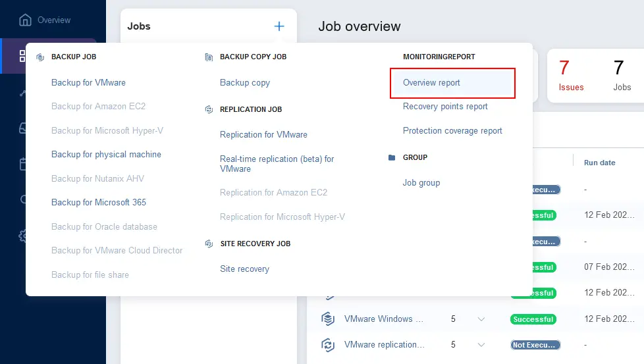Select Backup for VMware

point(88,82)
